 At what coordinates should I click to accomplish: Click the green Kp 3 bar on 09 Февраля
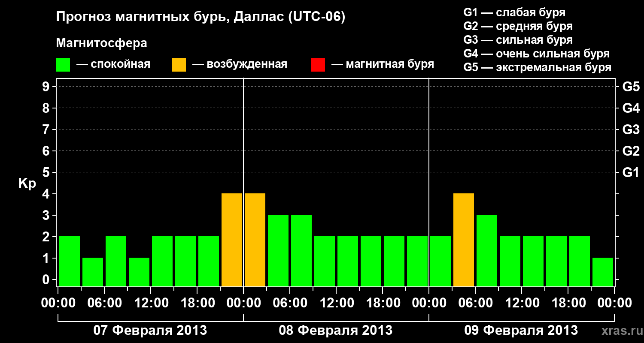click(487, 250)
